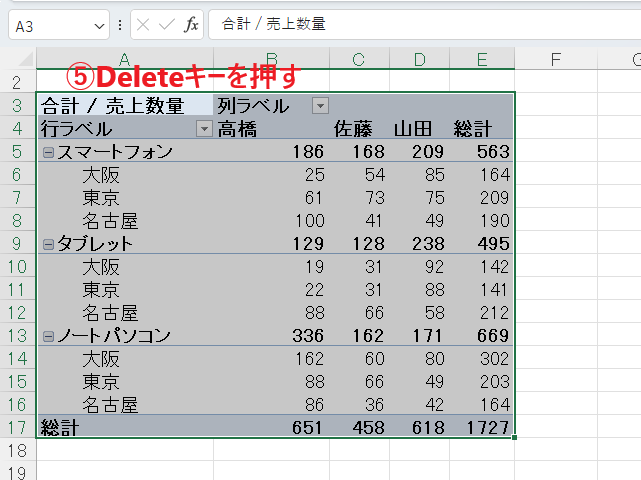
Task: Click 大阪 in row 10
Action: point(101,267)
